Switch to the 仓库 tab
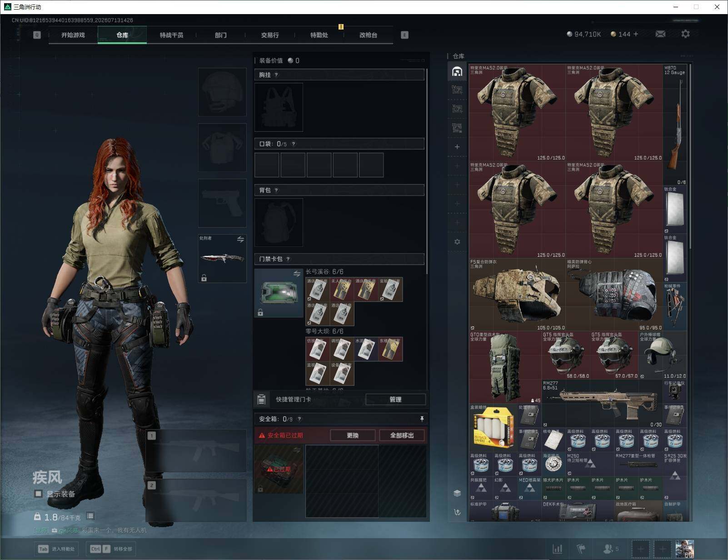728x560 pixels. point(122,35)
